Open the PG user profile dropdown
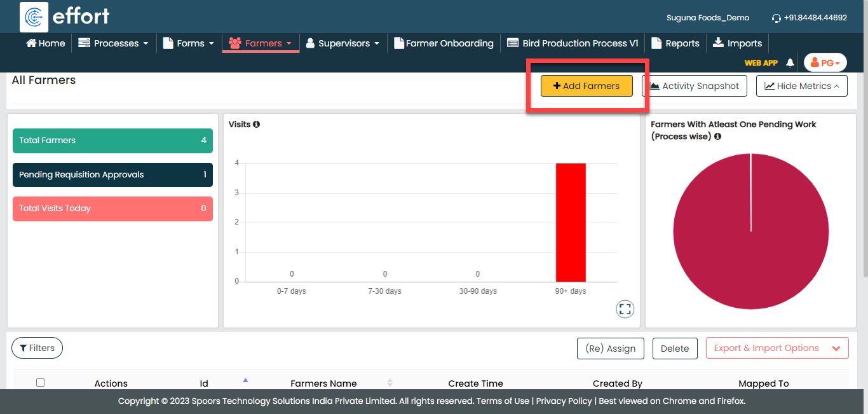The image size is (868, 414). coord(825,63)
